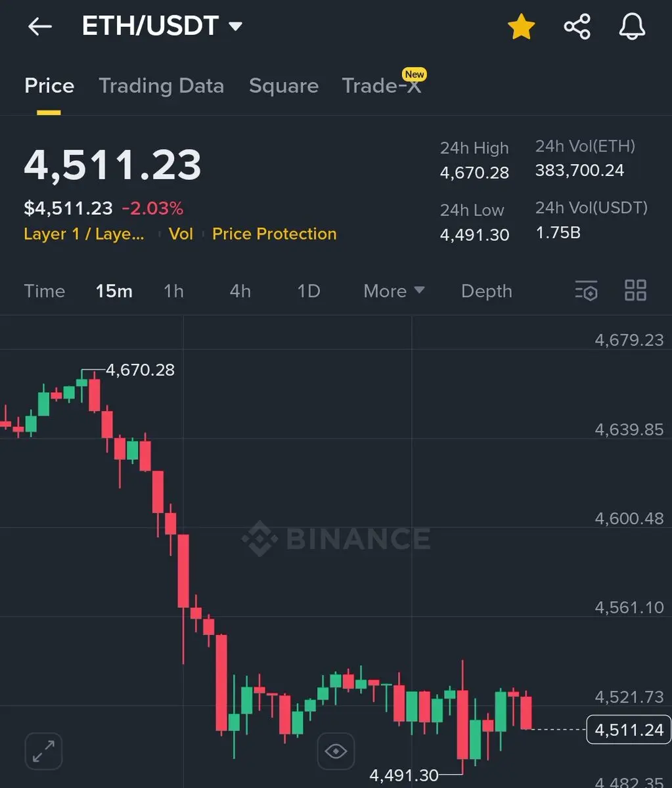The height and width of the screenshot is (788, 672).
Task: Toggle chart visibility eye icon
Action: 336,751
